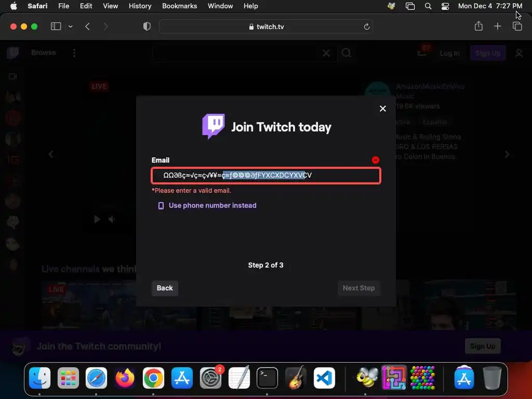
Task: Expand the sidebar tab group dropdown arrow
Action: 70,26
